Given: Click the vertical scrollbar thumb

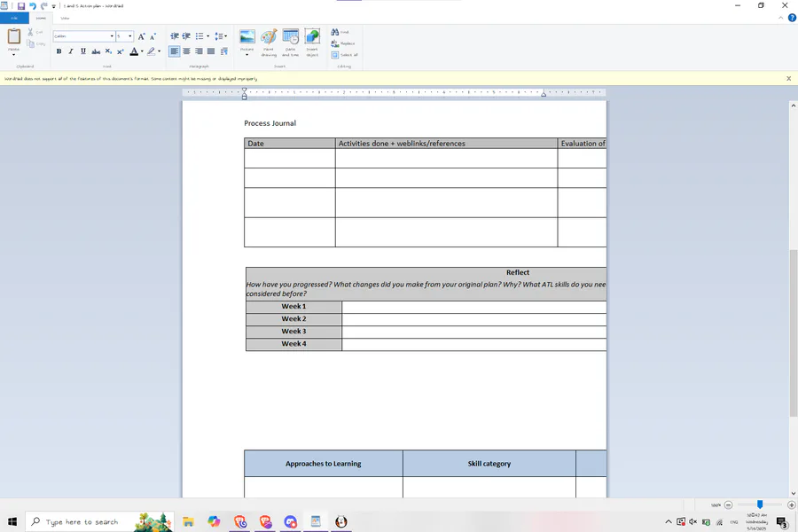Looking at the screenshot, I should pyautogui.click(x=793, y=333).
